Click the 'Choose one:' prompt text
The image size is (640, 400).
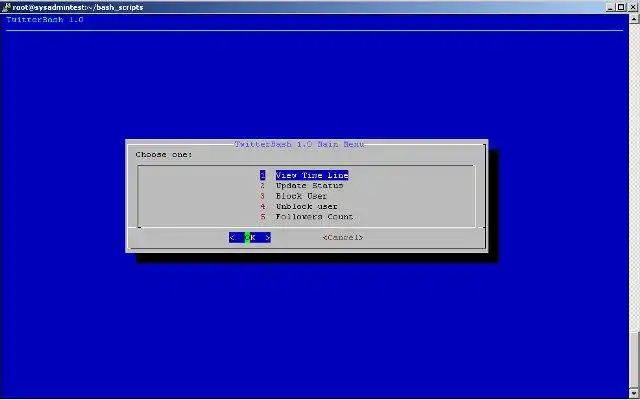[x=164, y=155]
